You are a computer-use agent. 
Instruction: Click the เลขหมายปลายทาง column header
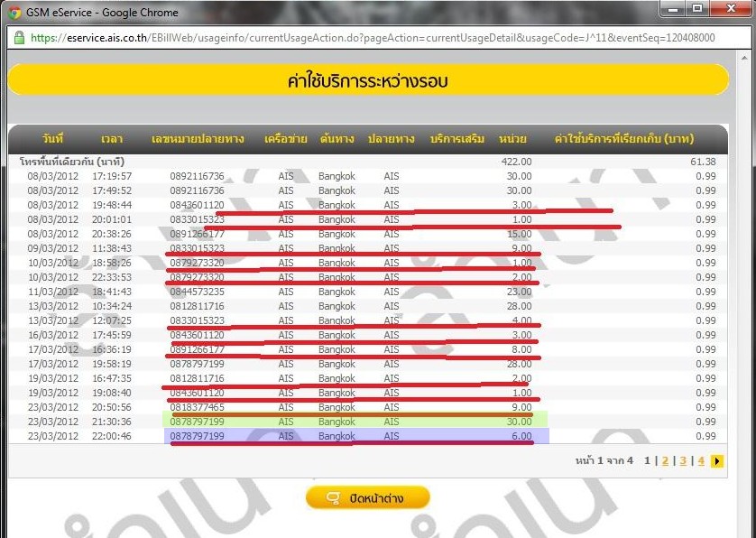pyautogui.click(x=198, y=139)
